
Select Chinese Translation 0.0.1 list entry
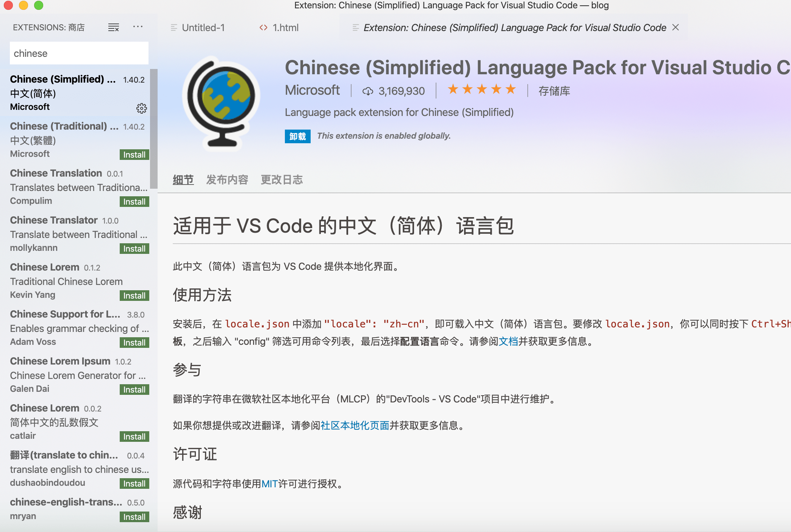(x=75, y=187)
